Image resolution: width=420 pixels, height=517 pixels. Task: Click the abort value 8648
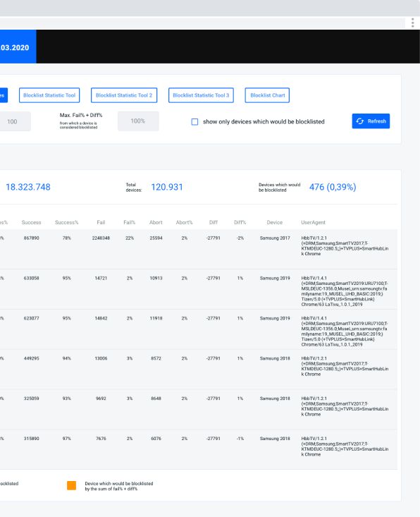click(156, 399)
